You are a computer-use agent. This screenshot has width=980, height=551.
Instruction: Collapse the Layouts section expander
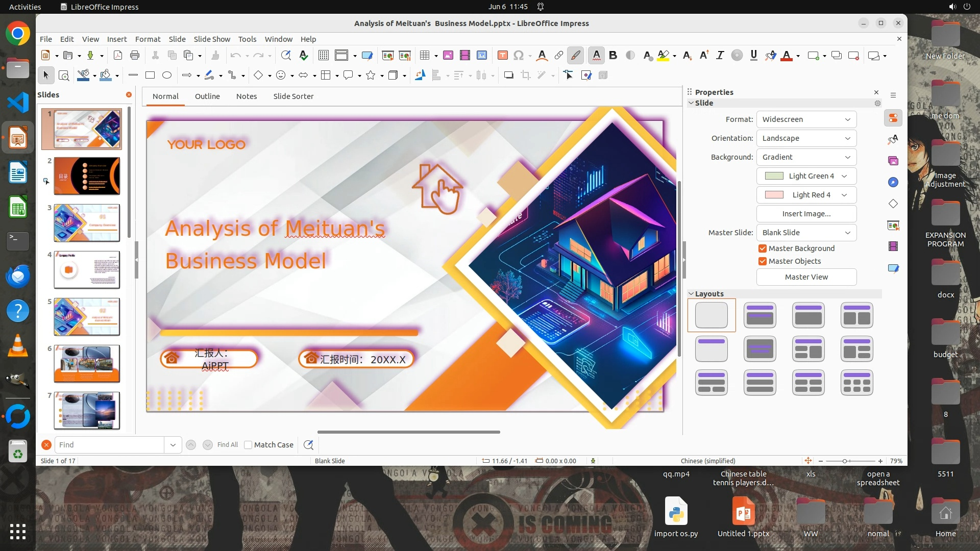point(691,294)
